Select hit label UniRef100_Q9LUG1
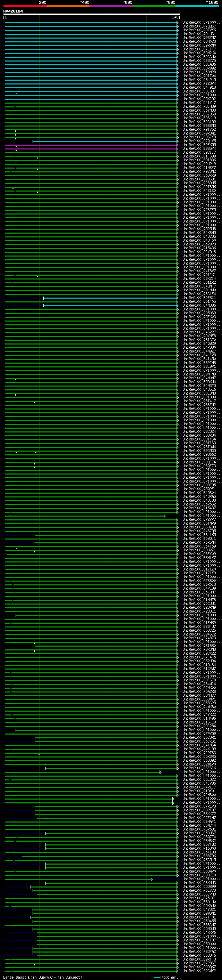 [199, 34]
